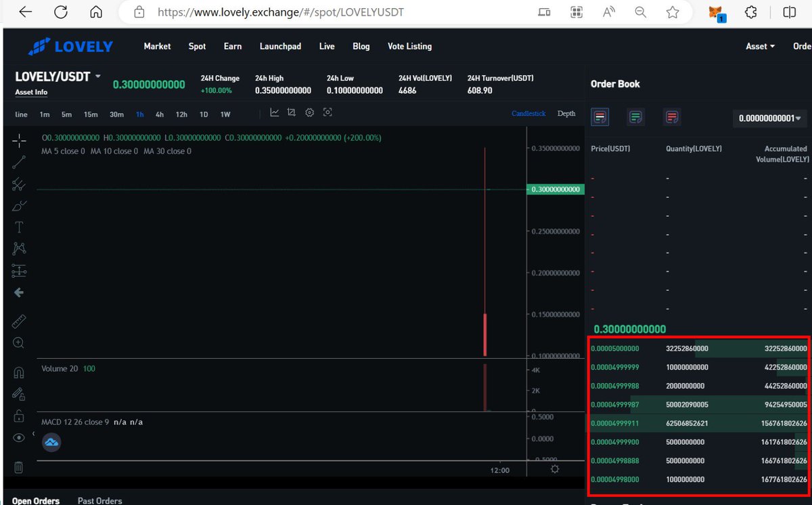Viewport: 812px width, 505px height.
Task: Switch to the Past Orders tab
Action: click(99, 500)
